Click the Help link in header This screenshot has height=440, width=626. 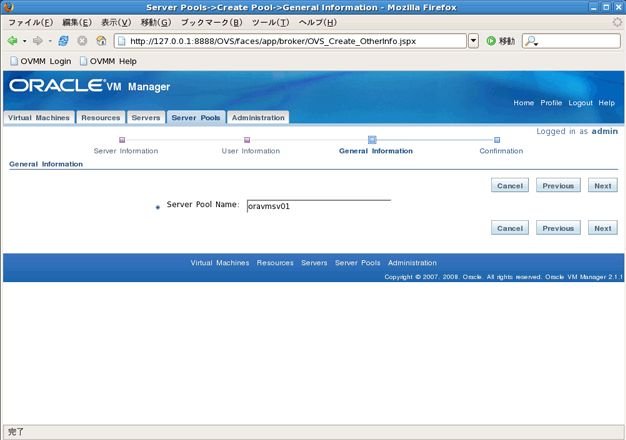coord(606,103)
